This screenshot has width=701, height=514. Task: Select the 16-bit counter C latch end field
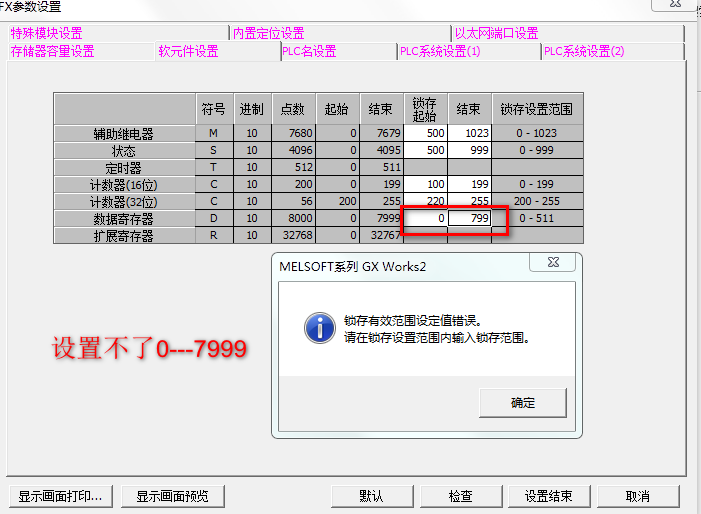pos(469,184)
